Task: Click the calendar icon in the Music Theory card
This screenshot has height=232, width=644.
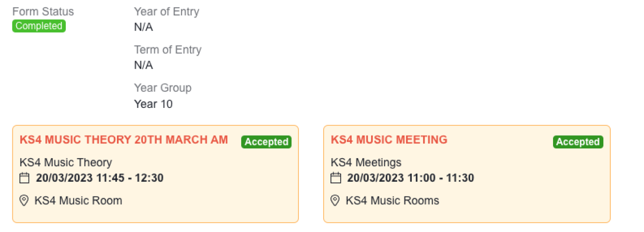Action: click(x=24, y=178)
